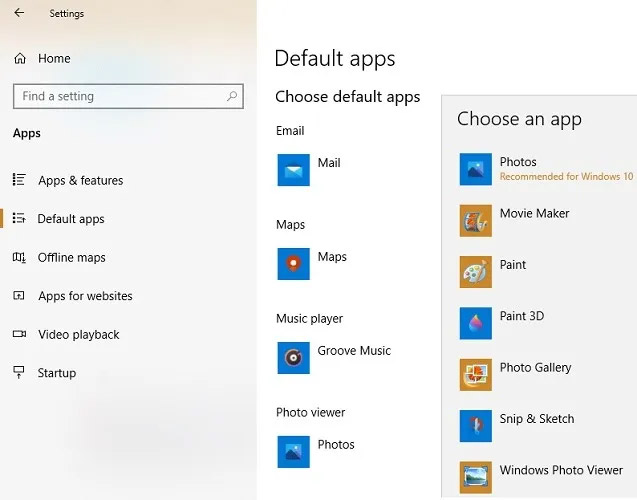Screen dimensions: 637x500
Task: Click the Settings window title
Action: [x=67, y=13]
